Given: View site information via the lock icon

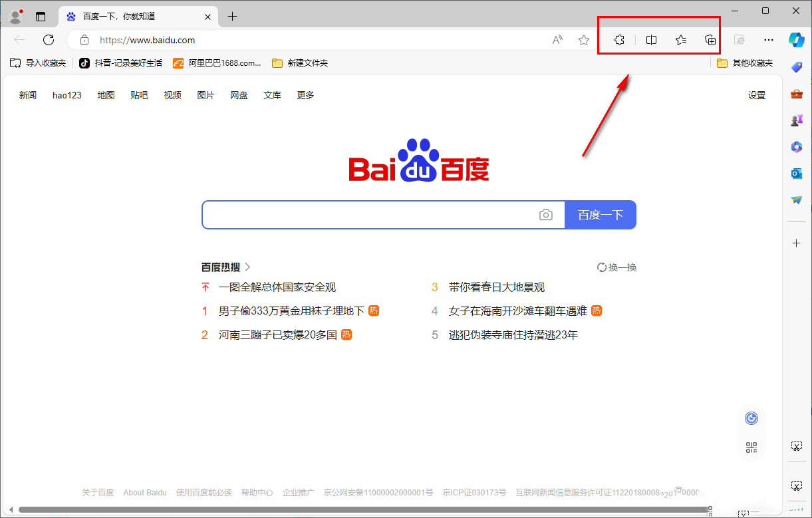Looking at the screenshot, I should pyautogui.click(x=84, y=40).
